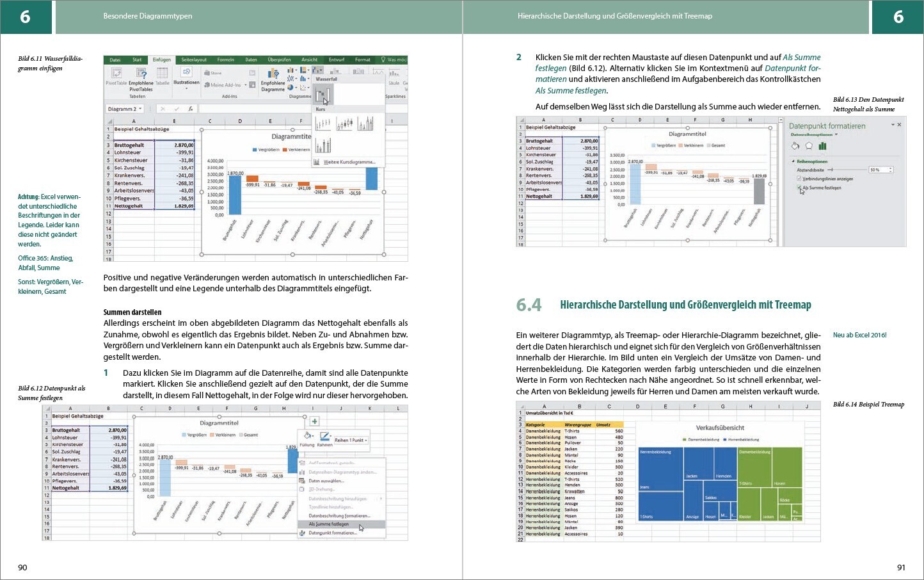Viewport: 924px width, 580px height.
Task: Click the Kategorie header cell in treemap sheet
Action: (x=543, y=424)
